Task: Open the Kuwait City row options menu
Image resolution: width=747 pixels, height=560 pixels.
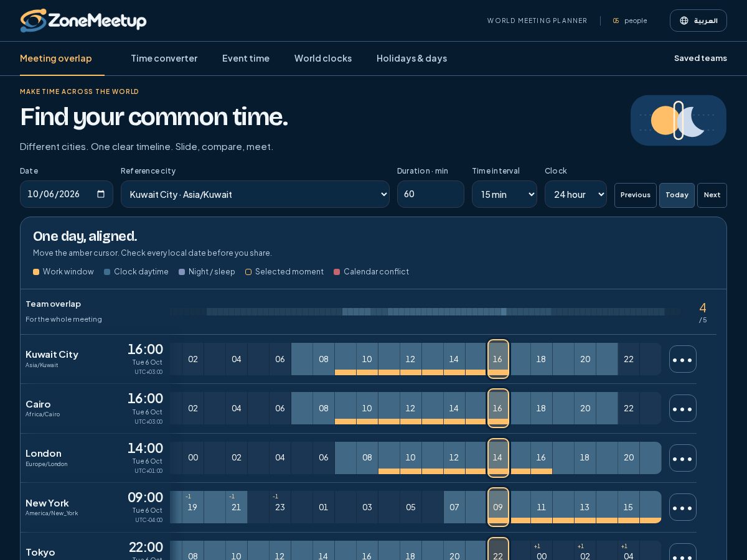Action: (683, 359)
